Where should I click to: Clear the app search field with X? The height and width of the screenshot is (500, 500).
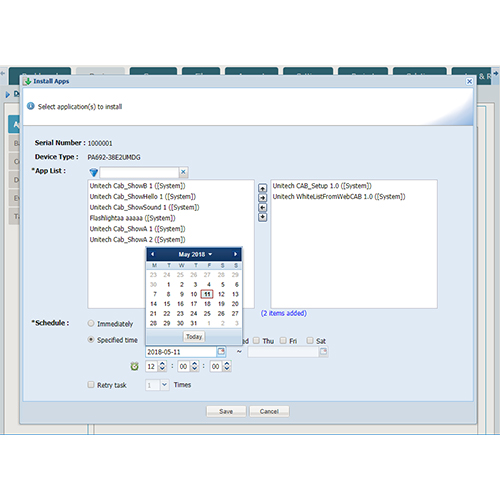[183, 172]
